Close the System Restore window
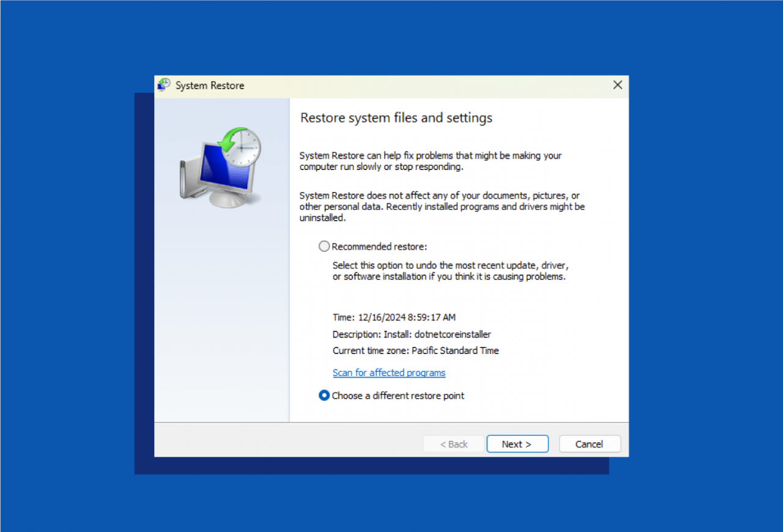This screenshot has height=532, width=783. pyautogui.click(x=617, y=85)
